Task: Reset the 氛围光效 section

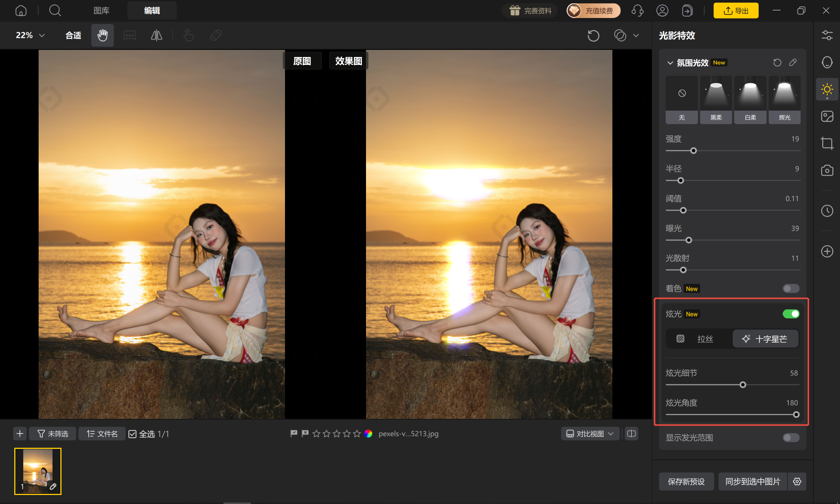Action: [x=777, y=63]
